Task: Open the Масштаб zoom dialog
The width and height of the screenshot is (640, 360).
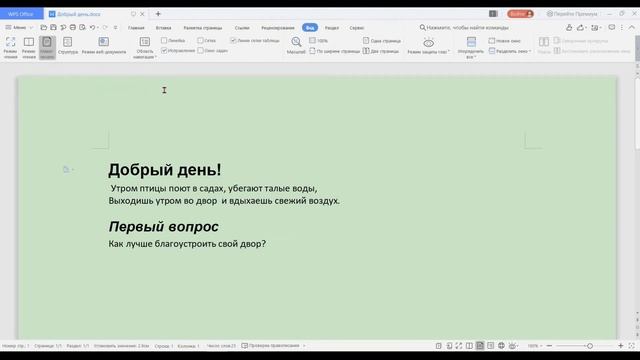Action: point(296,45)
